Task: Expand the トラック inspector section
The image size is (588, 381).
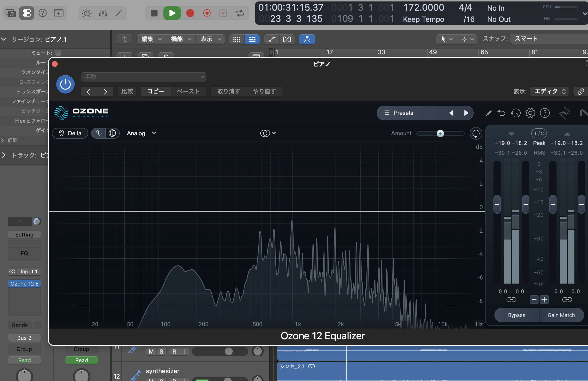Action: [x=3, y=155]
